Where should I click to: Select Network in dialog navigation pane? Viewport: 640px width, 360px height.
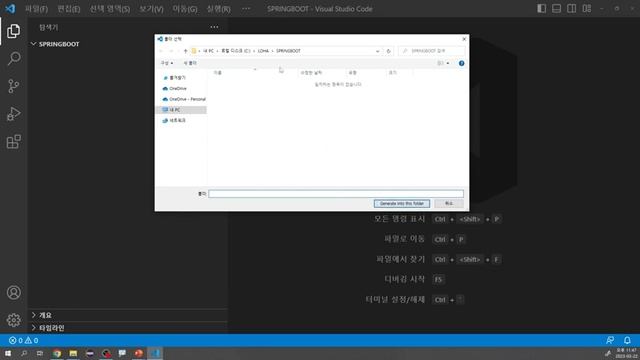[174, 120]
